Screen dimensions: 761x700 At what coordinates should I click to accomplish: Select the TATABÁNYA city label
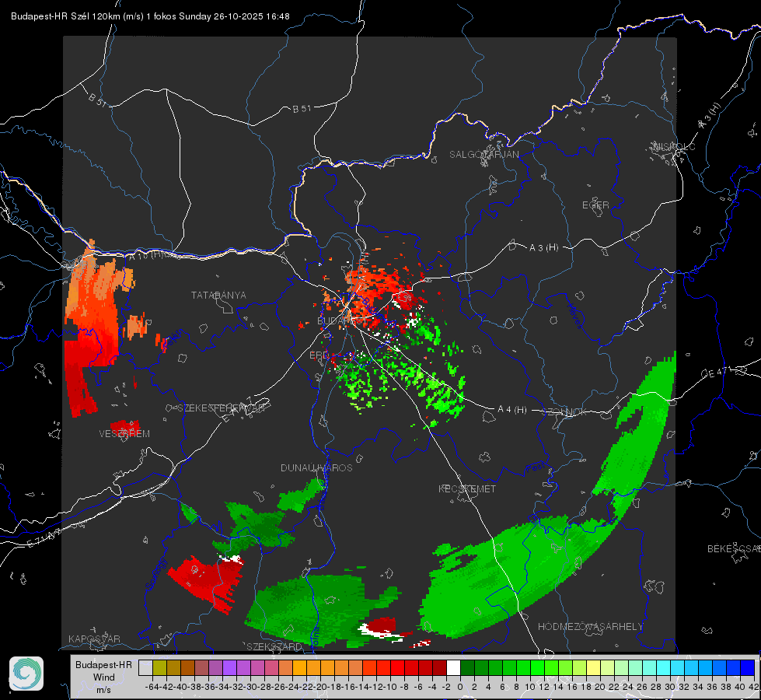click(218, 296)
